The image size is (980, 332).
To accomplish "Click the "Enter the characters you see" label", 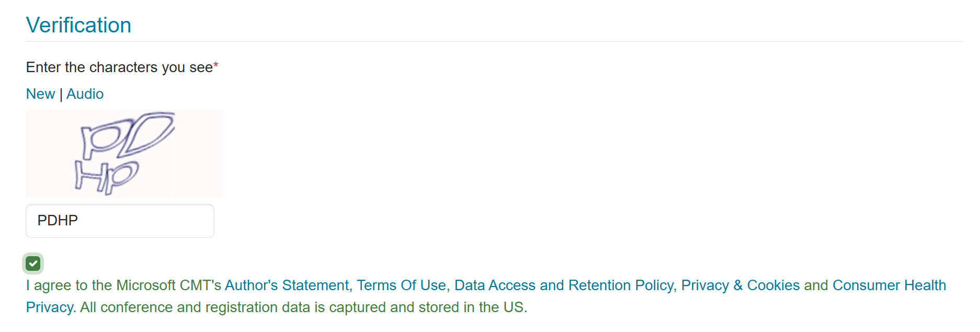I will pos(119,67).
